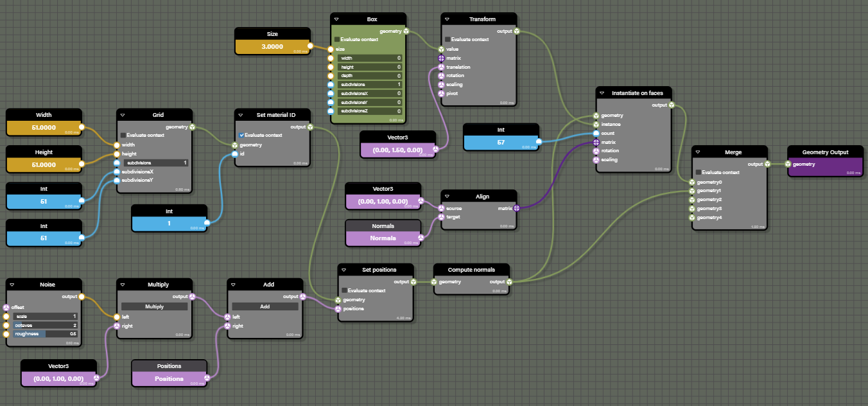Click the green geometry output socket on Box node
The height and width of the screenshot is (406, 868).
click(406, 30)
